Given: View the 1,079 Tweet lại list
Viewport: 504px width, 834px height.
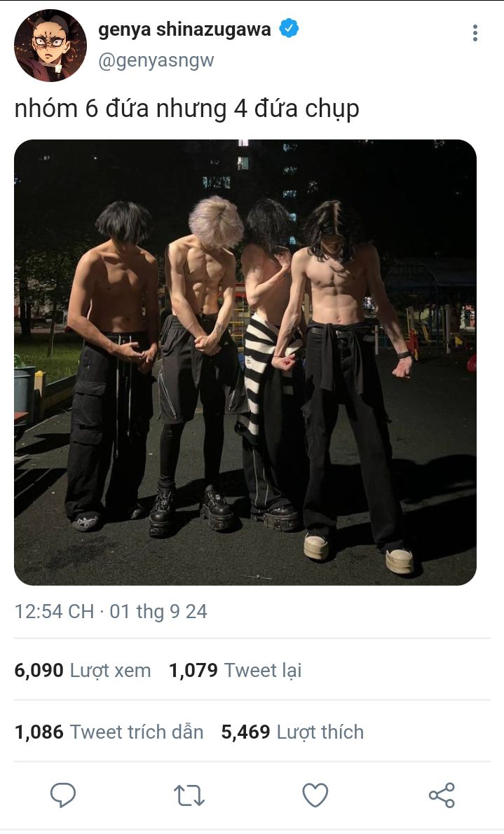Looking at the screenshot, I should tap(236, 670).
